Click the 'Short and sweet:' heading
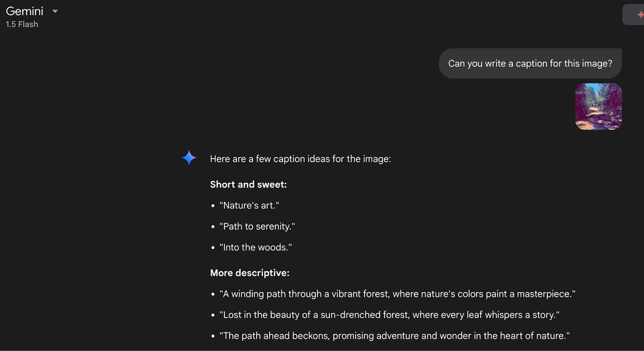This screenshot has height=351, width=644. [x=248, y=184]
